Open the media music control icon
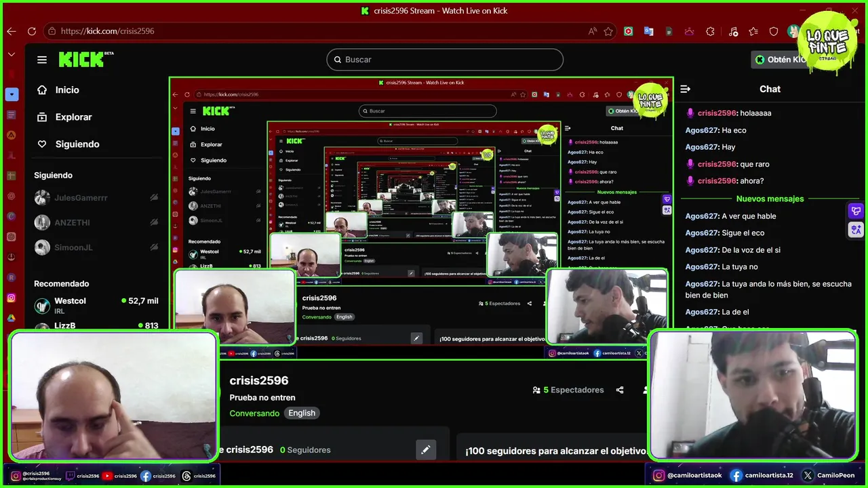The height and width of the screenshot is (488, 868). pyautogui.click(x=733, y=31)
